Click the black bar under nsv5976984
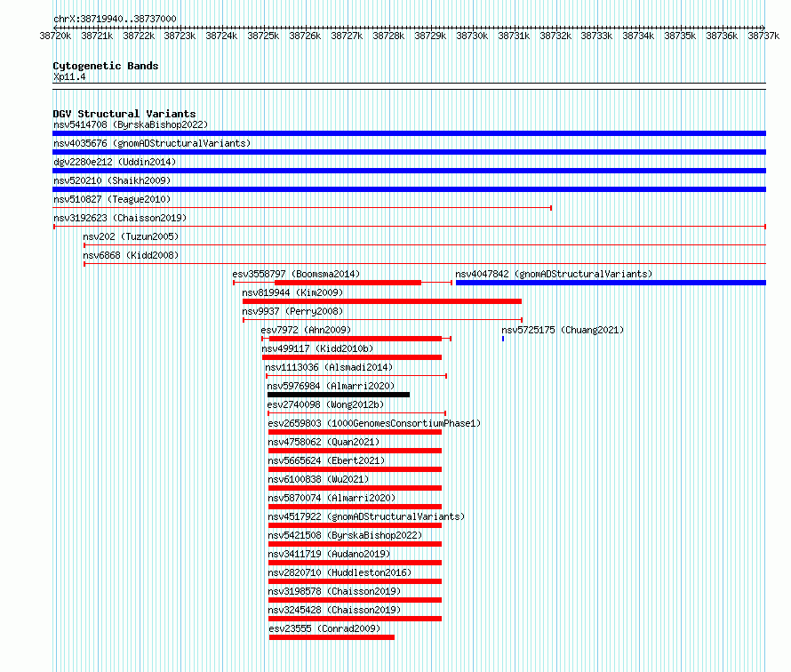791x672 pixels. click(339, 395)
